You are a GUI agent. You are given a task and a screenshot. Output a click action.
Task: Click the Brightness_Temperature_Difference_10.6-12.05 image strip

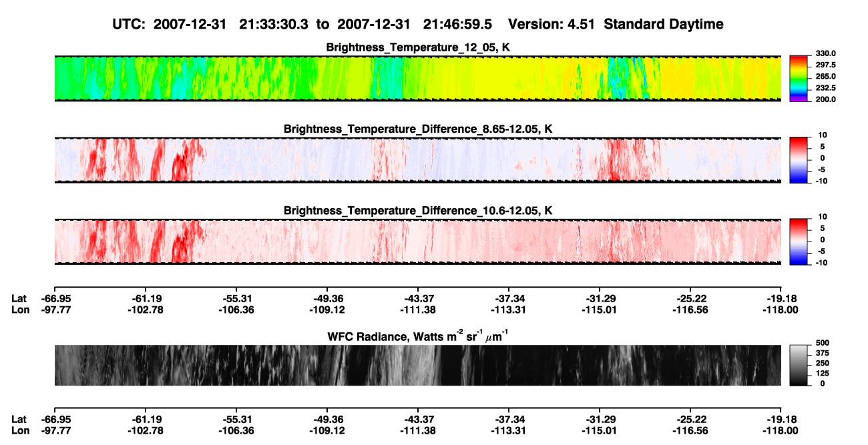(418, 242)
